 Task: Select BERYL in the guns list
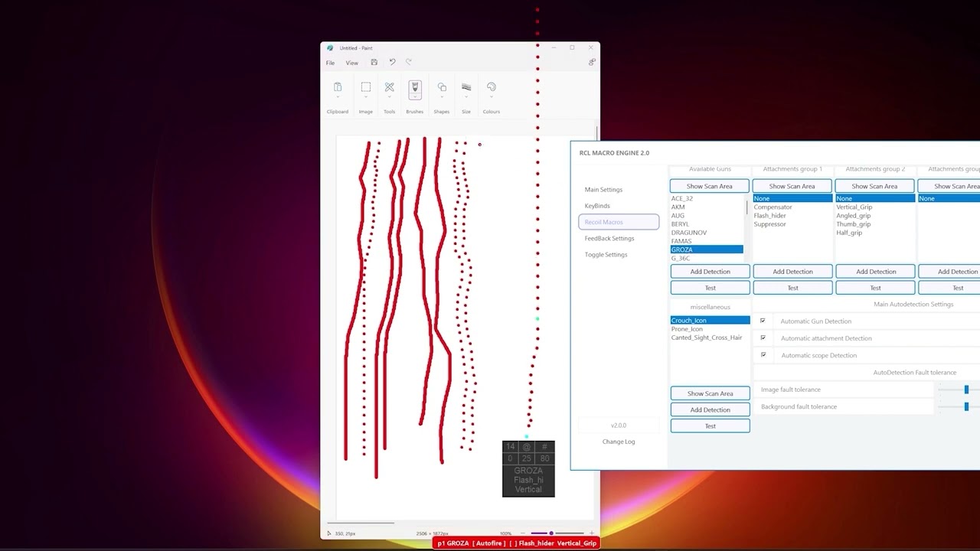coord(680,224)
